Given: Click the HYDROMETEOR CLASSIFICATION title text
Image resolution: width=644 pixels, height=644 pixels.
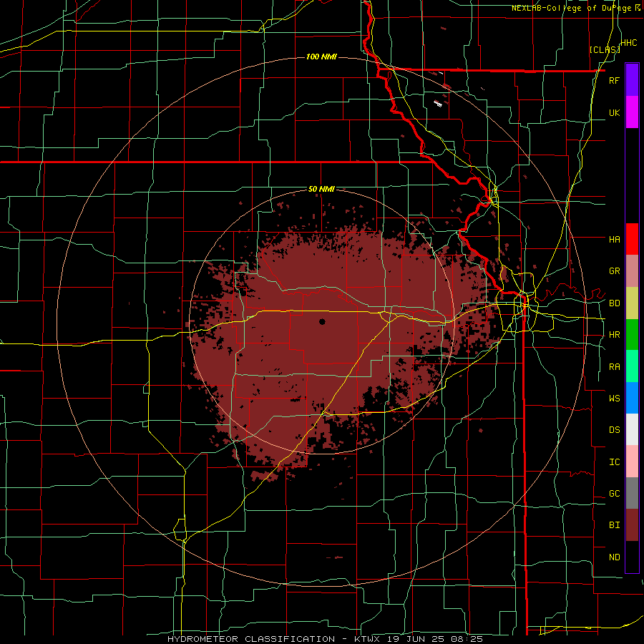Looking at the screenshot, I should click(x=251, y=639).
